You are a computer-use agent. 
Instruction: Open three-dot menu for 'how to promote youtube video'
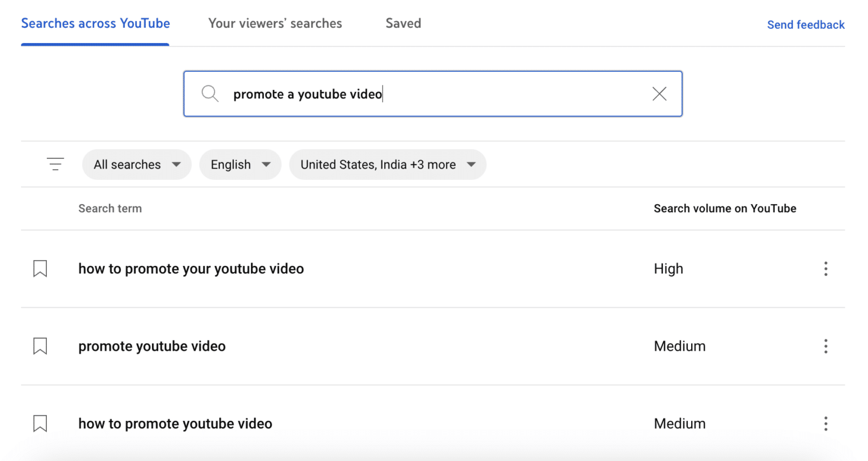pyautogui.click(x=826, y=424)
